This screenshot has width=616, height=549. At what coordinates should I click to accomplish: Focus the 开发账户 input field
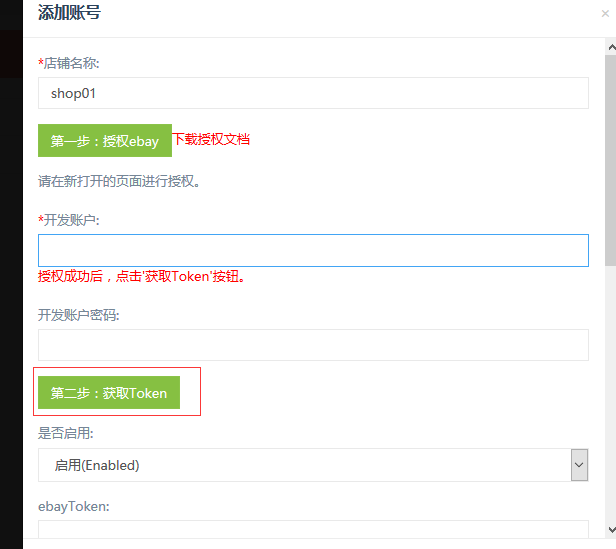(x=313, y=250)
